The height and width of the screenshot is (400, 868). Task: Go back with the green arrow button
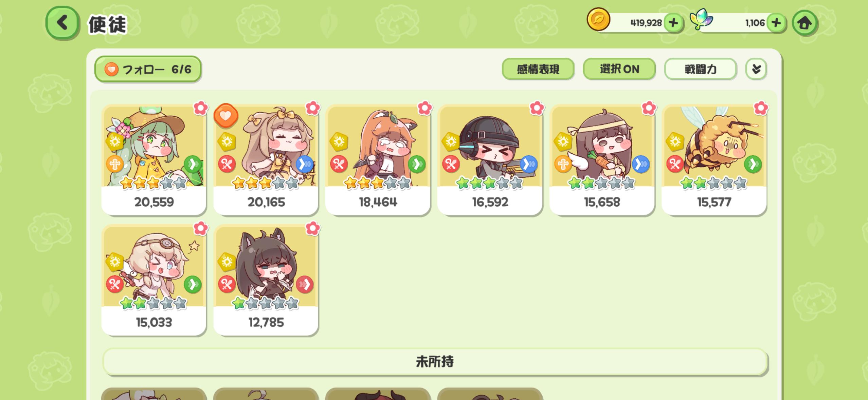62,23
